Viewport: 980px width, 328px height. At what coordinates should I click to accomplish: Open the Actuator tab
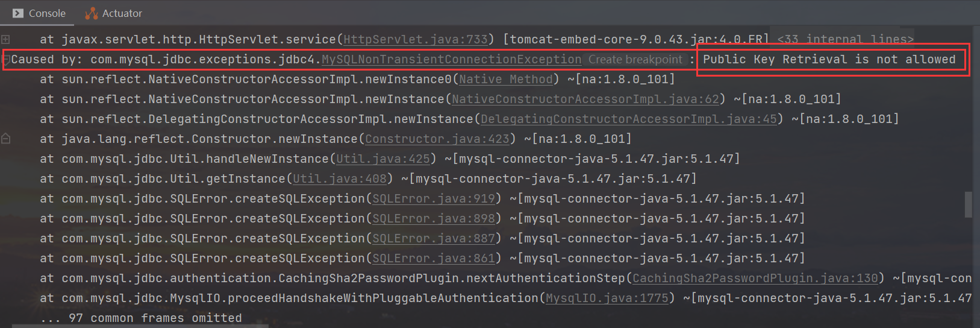tap(122, 13)
